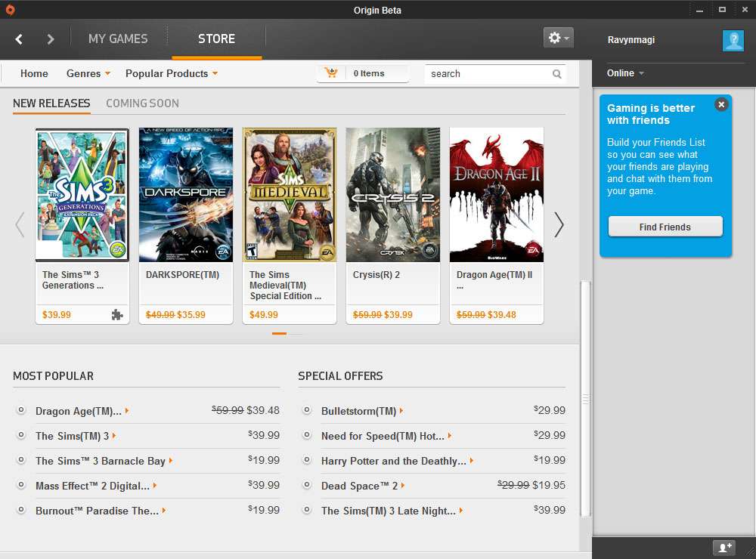Expand the Popular Products dropdown
756x559 pixels.
[x=172, y=73]
